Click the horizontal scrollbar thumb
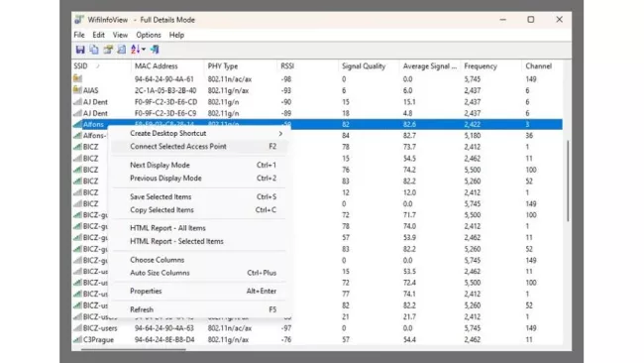 point(134,349)
